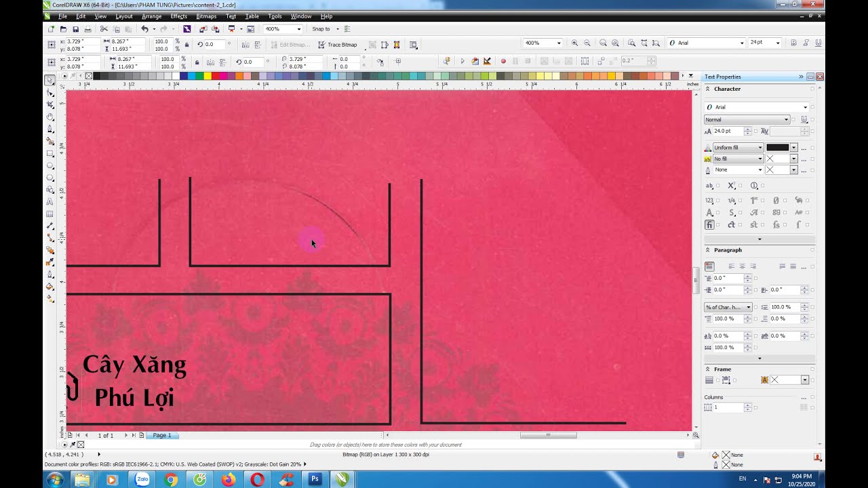The height and width of the screenshot is (488, 868).
Task: Open the % of Char. height dropdown
Action: point(728,307)
